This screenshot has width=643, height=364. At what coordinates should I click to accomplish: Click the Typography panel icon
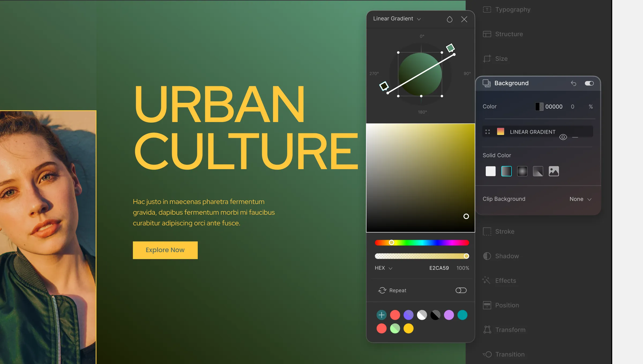(x=487, y=10)
